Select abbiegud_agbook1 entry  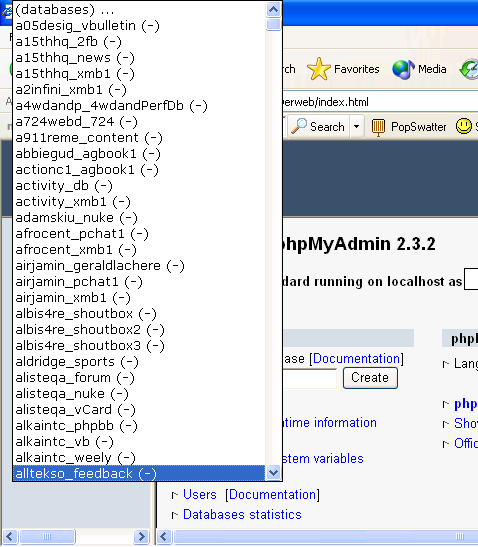139,154
